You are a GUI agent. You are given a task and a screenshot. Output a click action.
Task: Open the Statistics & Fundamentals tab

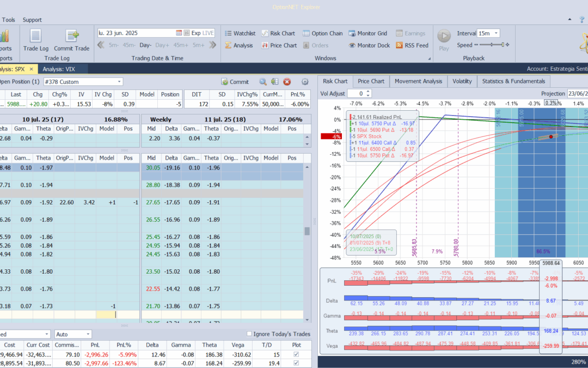coord(513,81)
